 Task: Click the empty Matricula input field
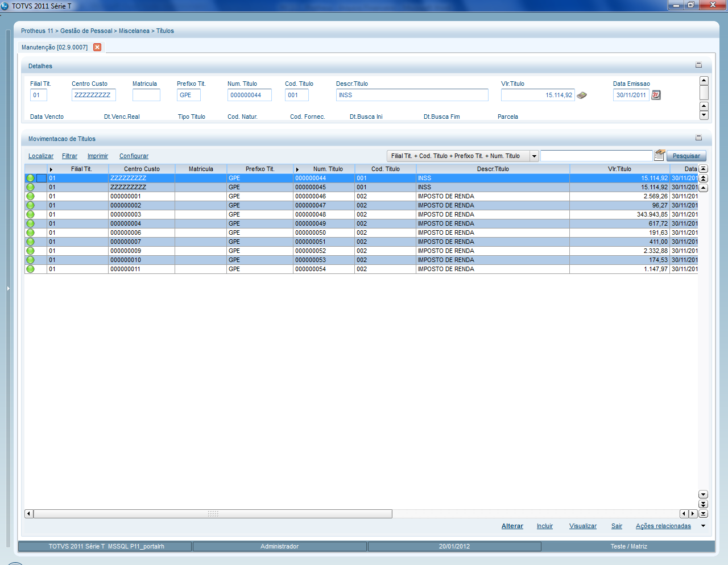pyautogui.click(x=146, y=95)
